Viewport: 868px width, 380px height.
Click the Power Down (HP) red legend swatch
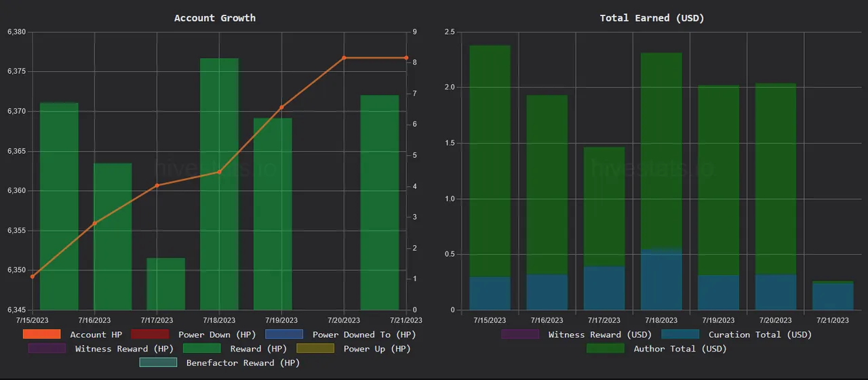(150, 334)
